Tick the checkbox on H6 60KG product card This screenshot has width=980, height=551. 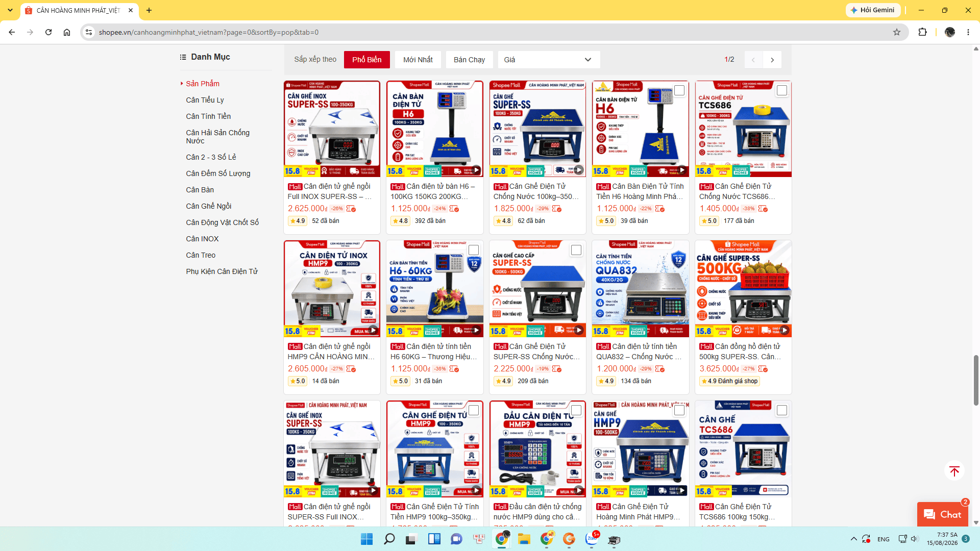(474, 250)
